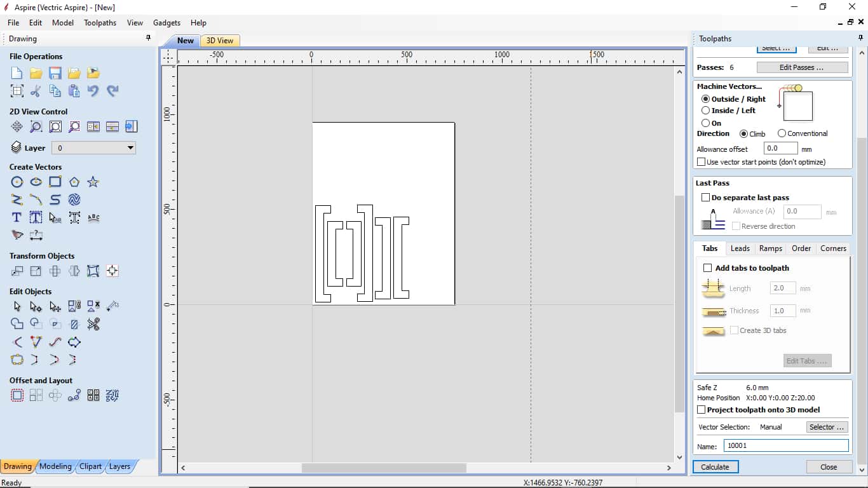Image resolution: width=868 pixels, height=488 pixels.
Task: Open the Offset Vectors tool
Action: coord(17,395)
